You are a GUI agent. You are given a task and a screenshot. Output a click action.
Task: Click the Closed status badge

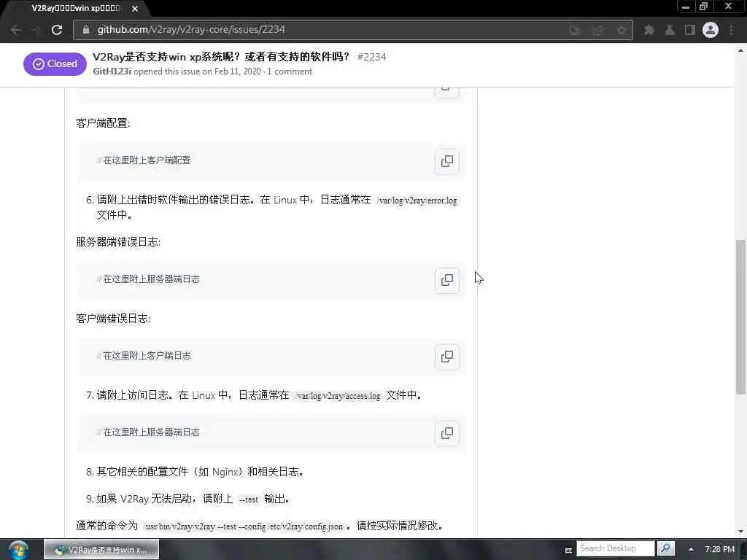coord(55,64)
